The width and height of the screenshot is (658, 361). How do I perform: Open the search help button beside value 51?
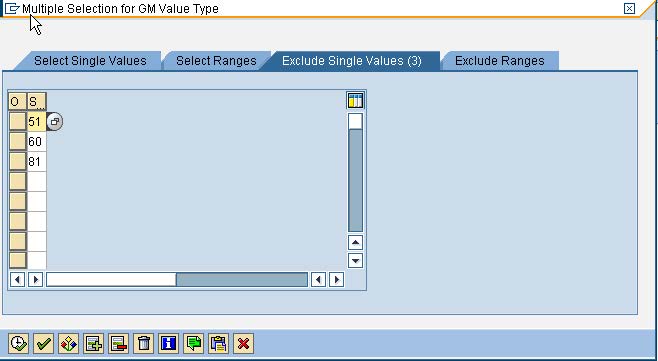(55, 122)
